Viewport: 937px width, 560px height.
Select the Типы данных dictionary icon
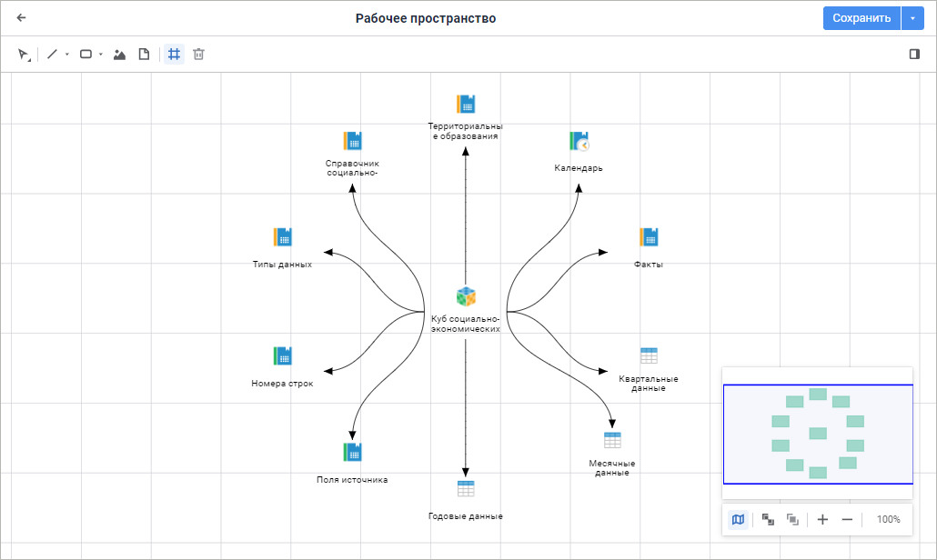(282, 237)
